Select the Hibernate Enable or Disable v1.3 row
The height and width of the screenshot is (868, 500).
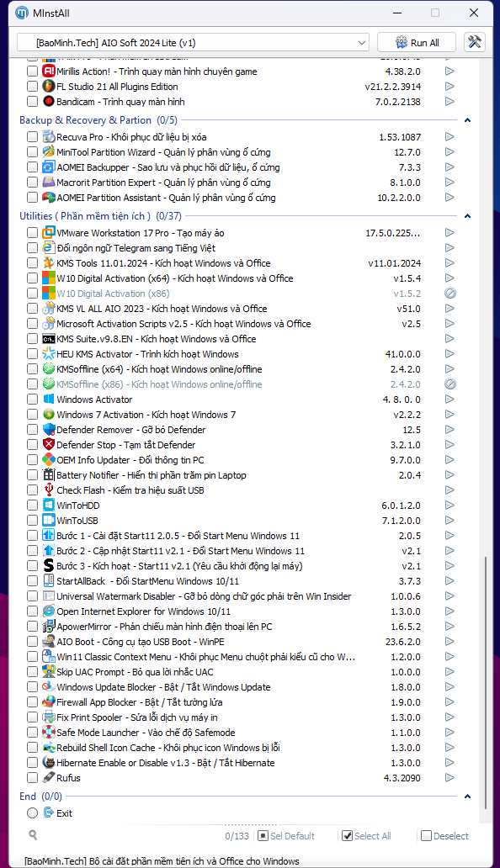[166, 762]
